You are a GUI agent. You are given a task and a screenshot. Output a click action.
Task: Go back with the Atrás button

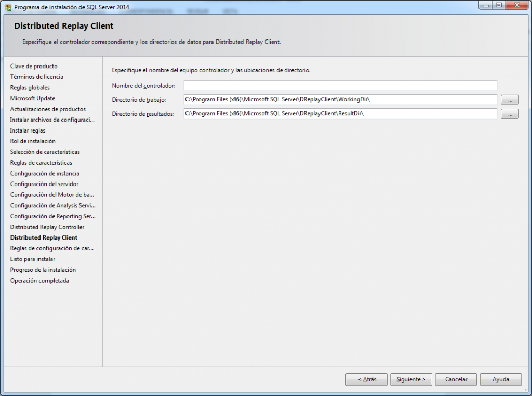(366, 379)
